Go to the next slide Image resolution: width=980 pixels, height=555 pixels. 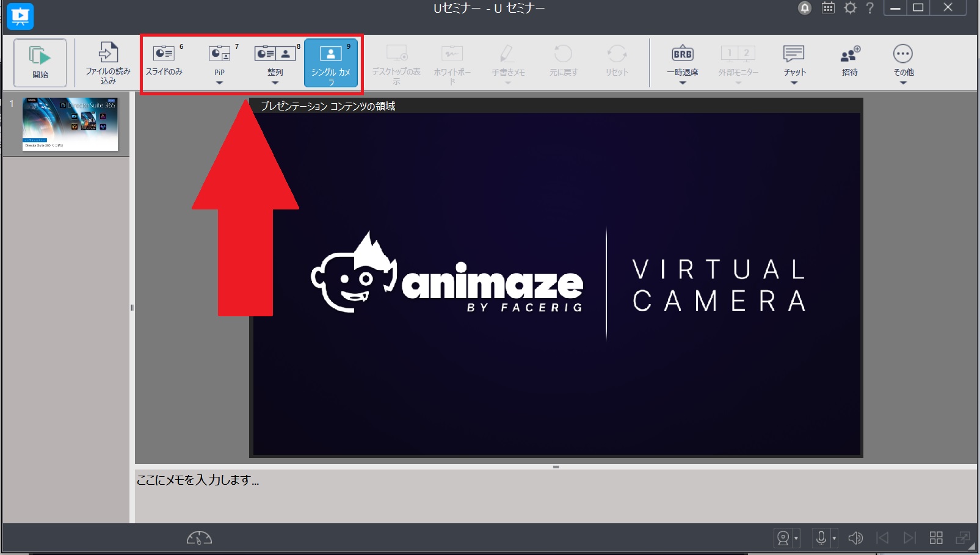909,538
